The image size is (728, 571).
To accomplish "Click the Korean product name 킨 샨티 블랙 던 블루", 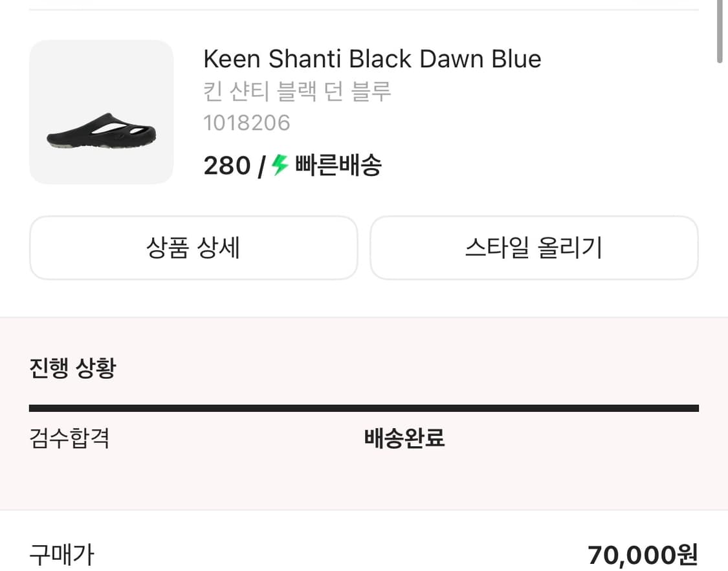I will click(x=298, y=91).
